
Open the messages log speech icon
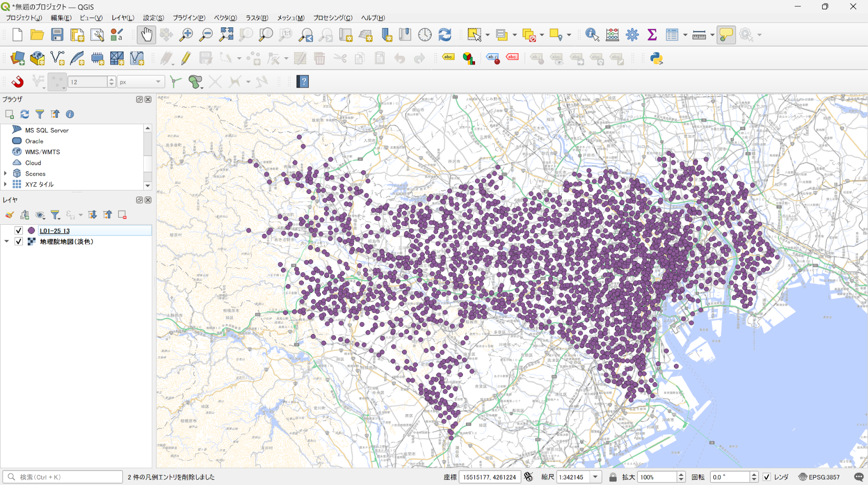click(858, 477)
